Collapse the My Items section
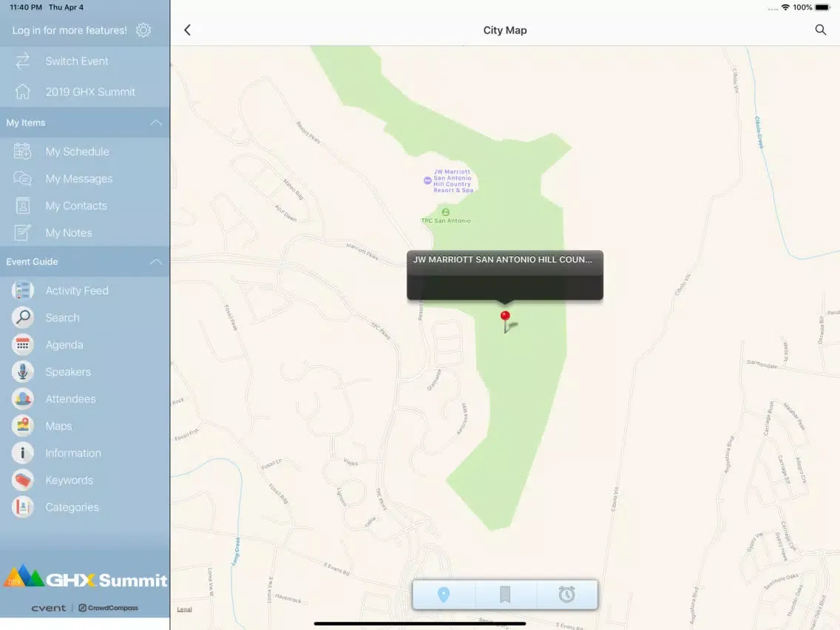This screenshot has width=840, height=630. coord(156,123)
